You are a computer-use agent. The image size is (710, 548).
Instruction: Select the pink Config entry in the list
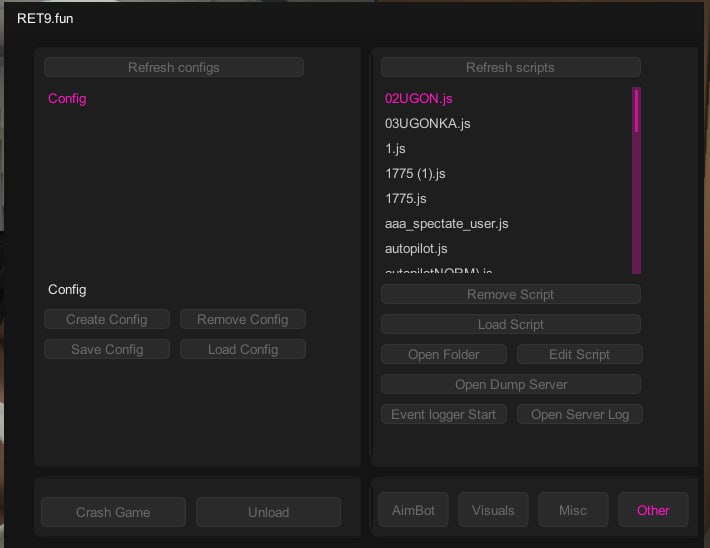pyautogui.click(x=68, y=99)
